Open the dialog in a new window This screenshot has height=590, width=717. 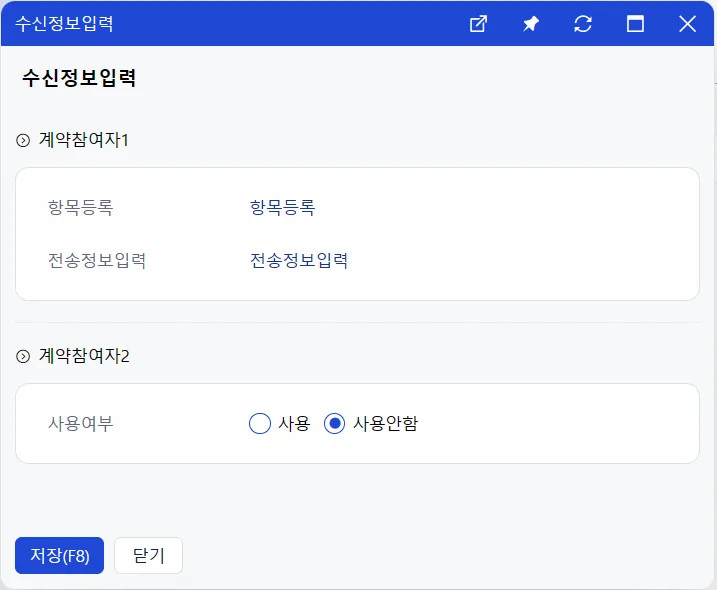click(478, 24)
